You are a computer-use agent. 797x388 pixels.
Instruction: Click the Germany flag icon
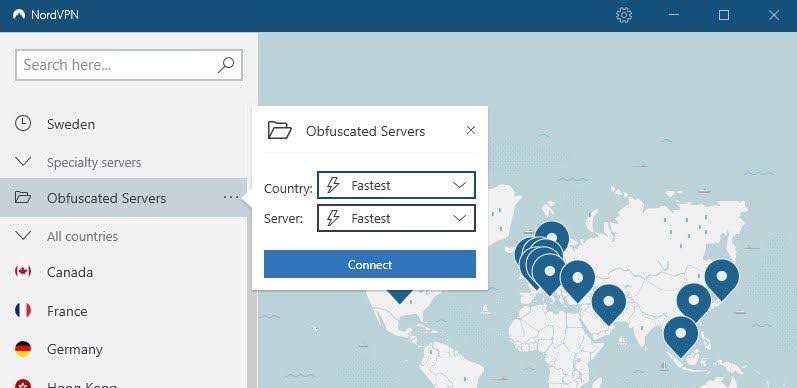[23, 349]
